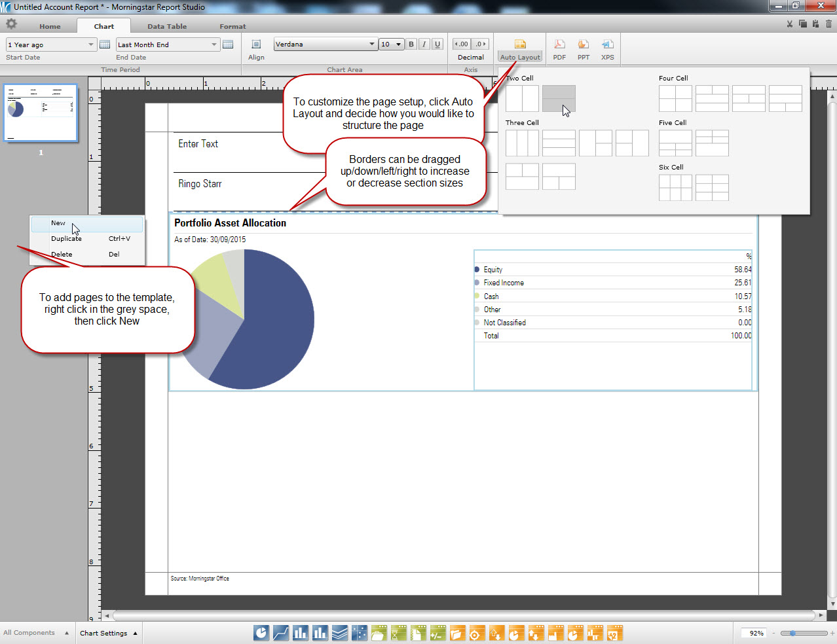Click the zoom slider handle
837x644 pixels.
point(792,633)
